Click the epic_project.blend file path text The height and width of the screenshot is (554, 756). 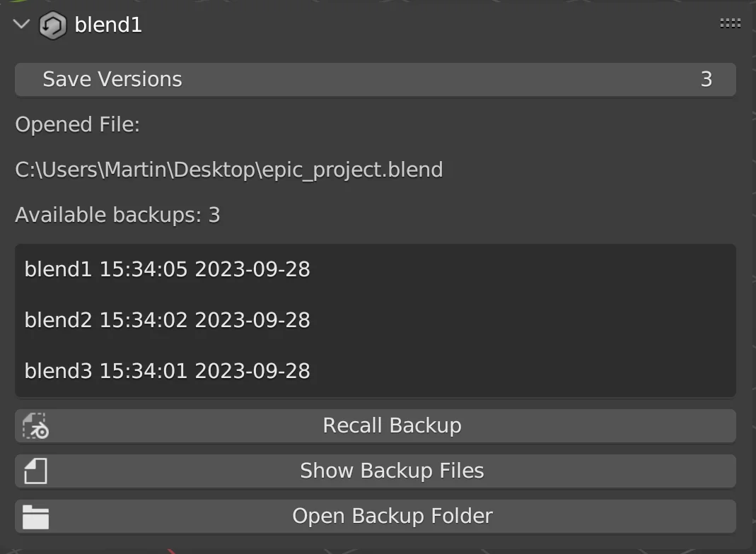coord(228,170)
